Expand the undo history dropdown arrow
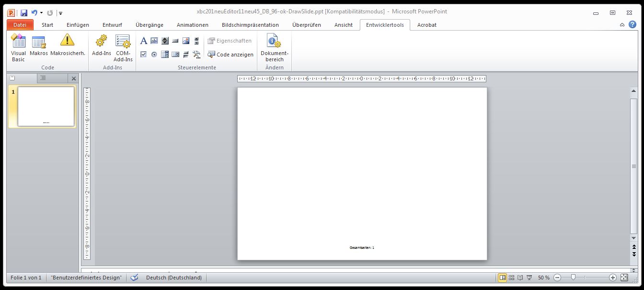 click(x=42, y=13)
